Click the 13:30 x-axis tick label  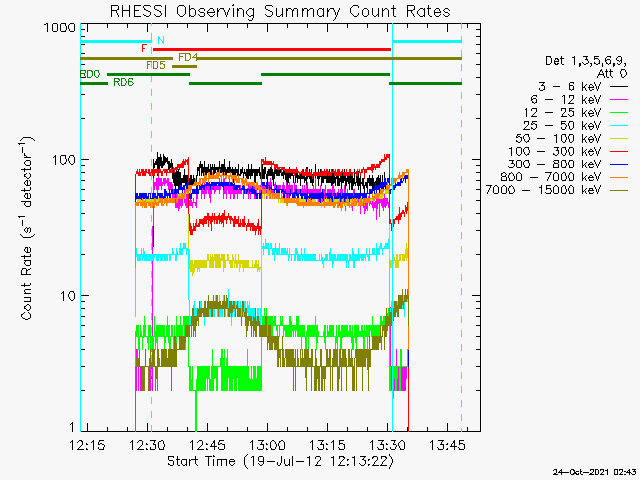tap(388, 445)
